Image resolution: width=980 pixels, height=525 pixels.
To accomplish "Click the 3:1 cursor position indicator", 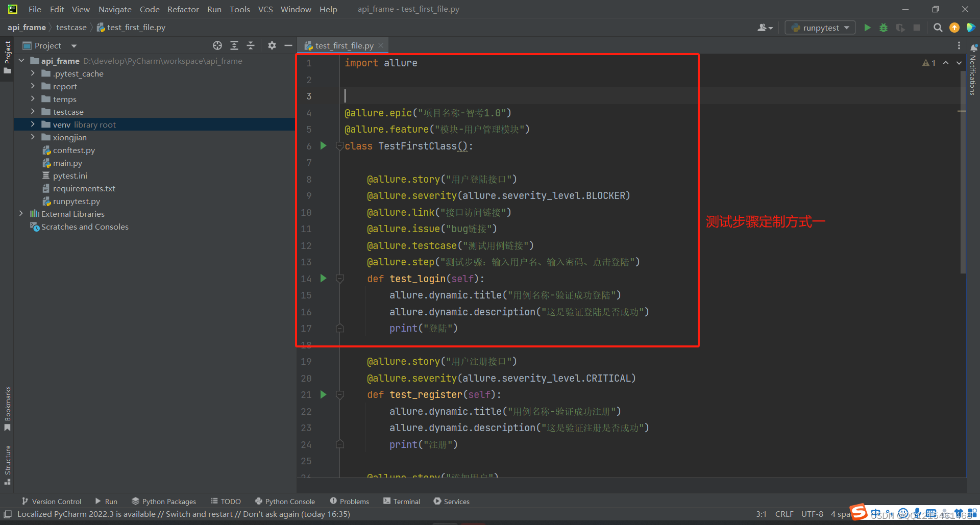I will (x=761, y=514).
